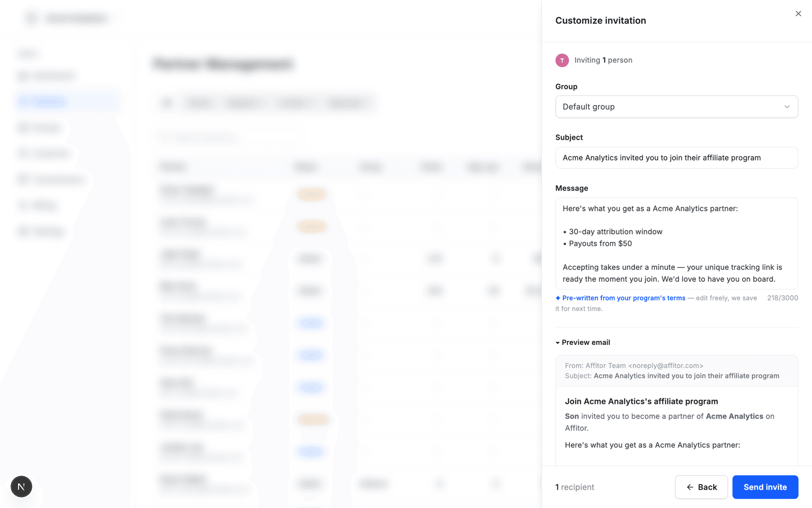812x508 pixels.
Task: Click into the Message text area
Action: coord(676,243)
